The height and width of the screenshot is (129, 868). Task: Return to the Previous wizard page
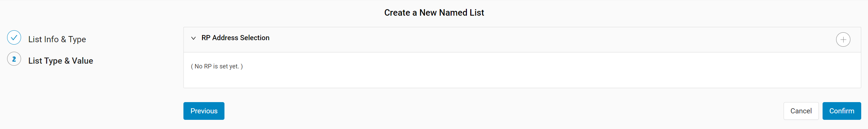[x=204, y=111]
